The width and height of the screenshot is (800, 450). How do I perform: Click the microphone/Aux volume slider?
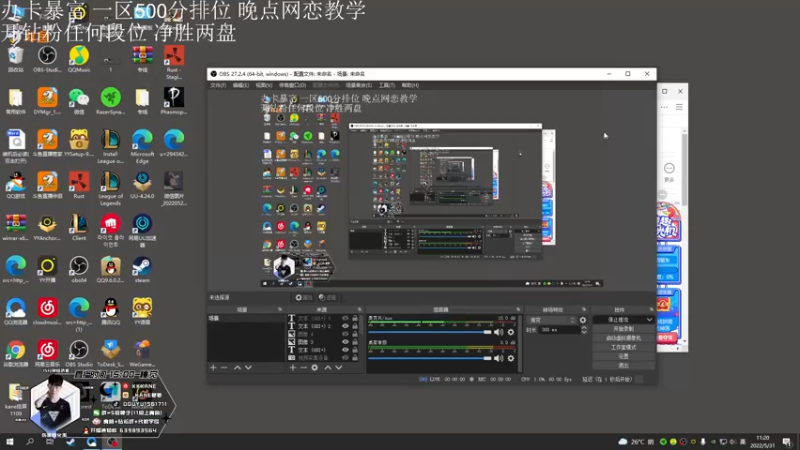point(430,332)
